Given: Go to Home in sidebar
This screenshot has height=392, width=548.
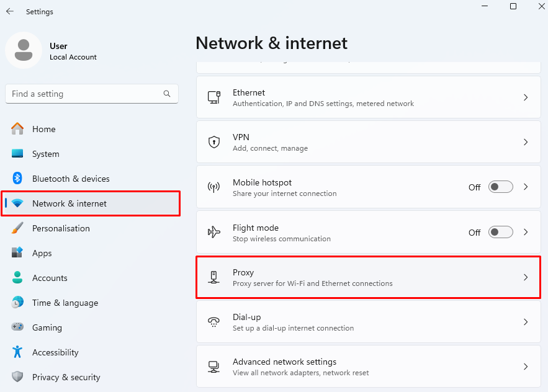Looking at the screenshot, I should click(x=92, y=129).
